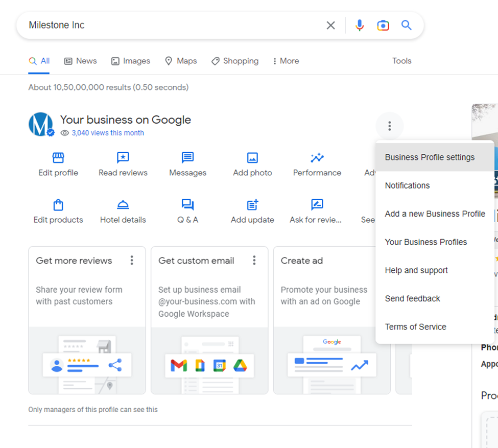Viewport: 498px width, 448px height.
Task: Open Help and support menu entry
Action: pos(435,270)
